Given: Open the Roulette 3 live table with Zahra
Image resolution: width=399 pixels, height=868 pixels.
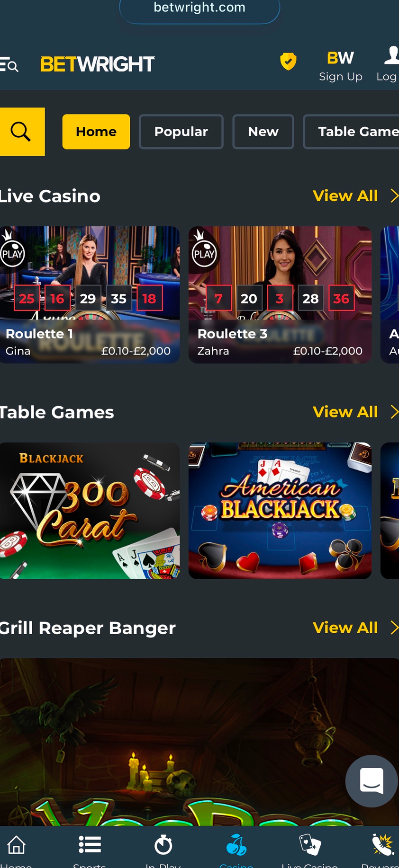Looking at the screenshot, I should pos(280,295).
